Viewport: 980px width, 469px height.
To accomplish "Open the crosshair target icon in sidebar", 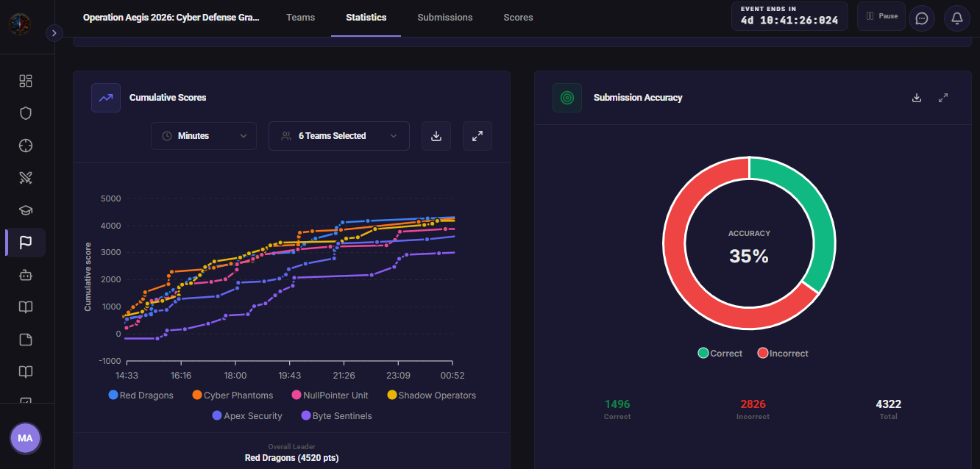I will coord(26,145).
